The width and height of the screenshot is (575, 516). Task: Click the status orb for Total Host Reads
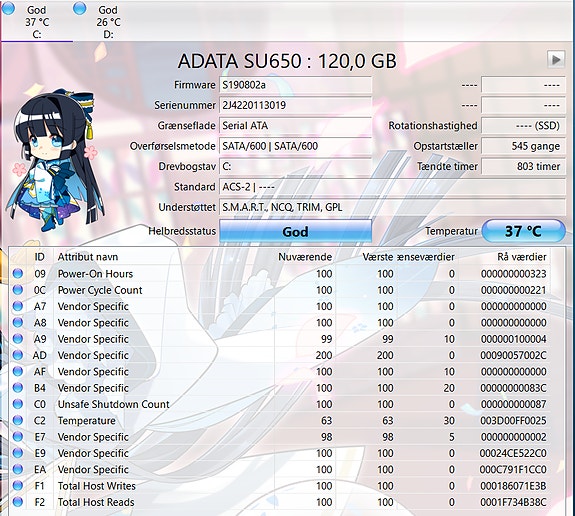tap(18, 502)
